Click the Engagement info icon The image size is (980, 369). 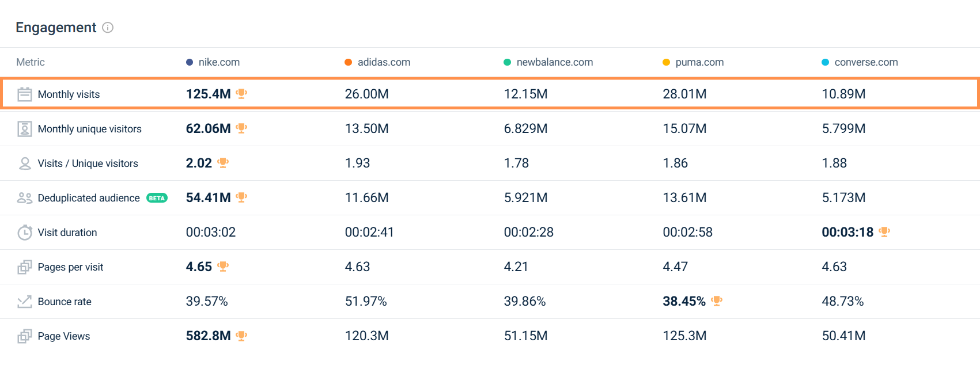[108, 28]
